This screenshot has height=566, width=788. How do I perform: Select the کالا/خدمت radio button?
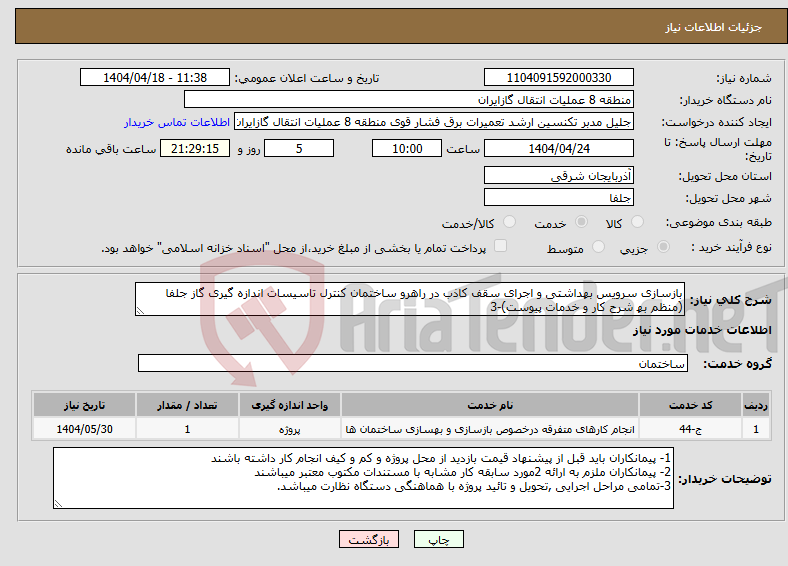[x=509, y=222]
